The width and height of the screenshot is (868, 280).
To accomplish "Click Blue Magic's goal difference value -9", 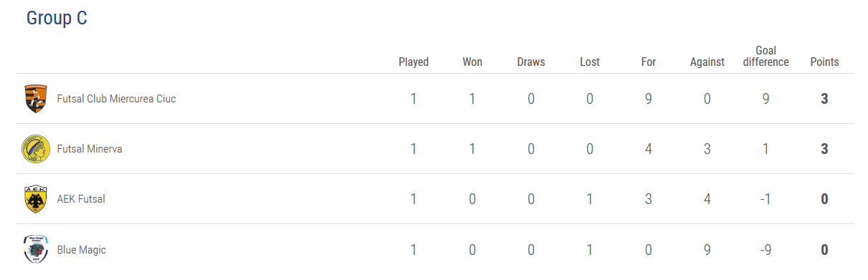I will 766,250.
